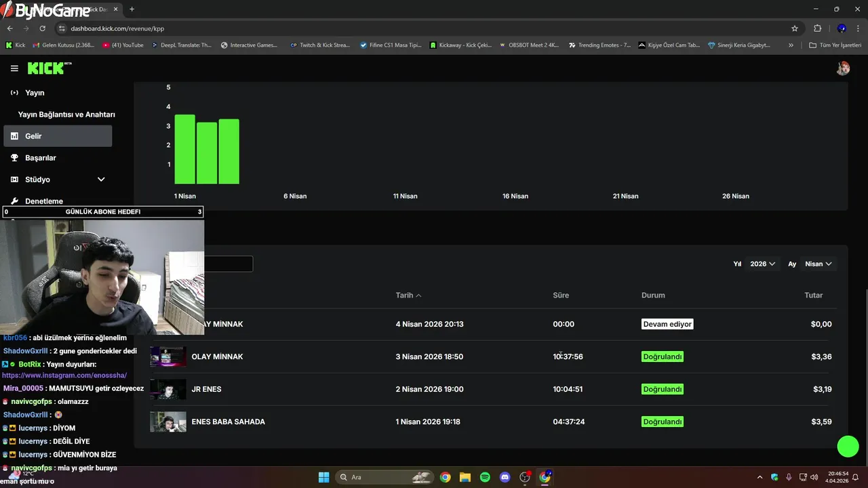868x488 pixels.
Task: Open File Explorer from the taskbar
Action: pyautogui.click(x=465, y=477)
